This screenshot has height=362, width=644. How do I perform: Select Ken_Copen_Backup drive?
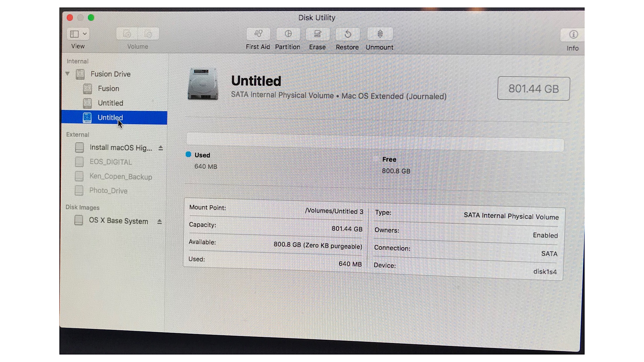[x=120, y=177]
